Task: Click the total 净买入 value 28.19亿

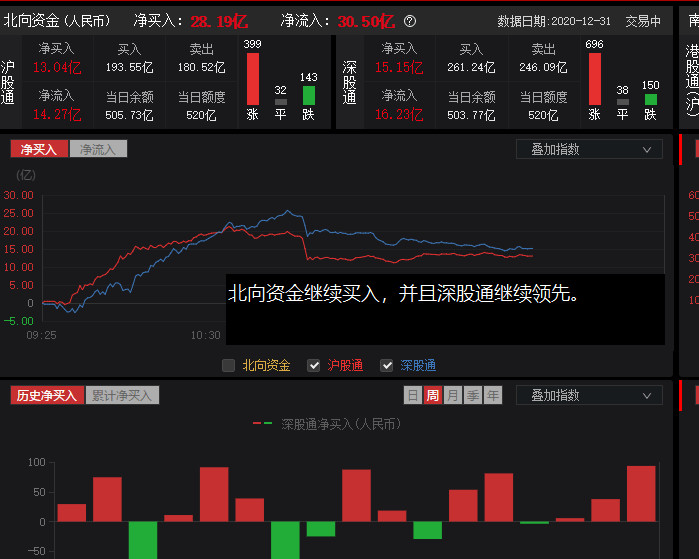Action: [219, 21]
